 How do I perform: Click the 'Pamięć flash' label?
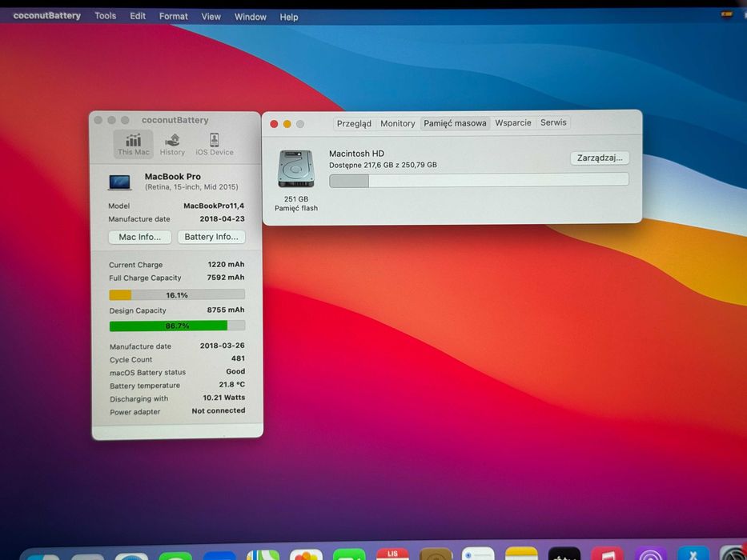pos(296,208)
